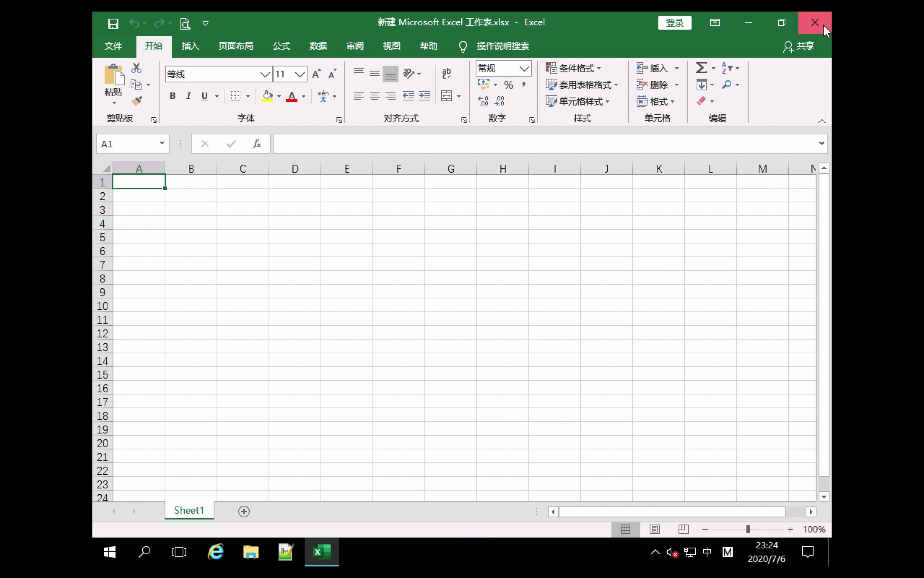
Task: Select the Sheet1 tab
Action: 189,510
